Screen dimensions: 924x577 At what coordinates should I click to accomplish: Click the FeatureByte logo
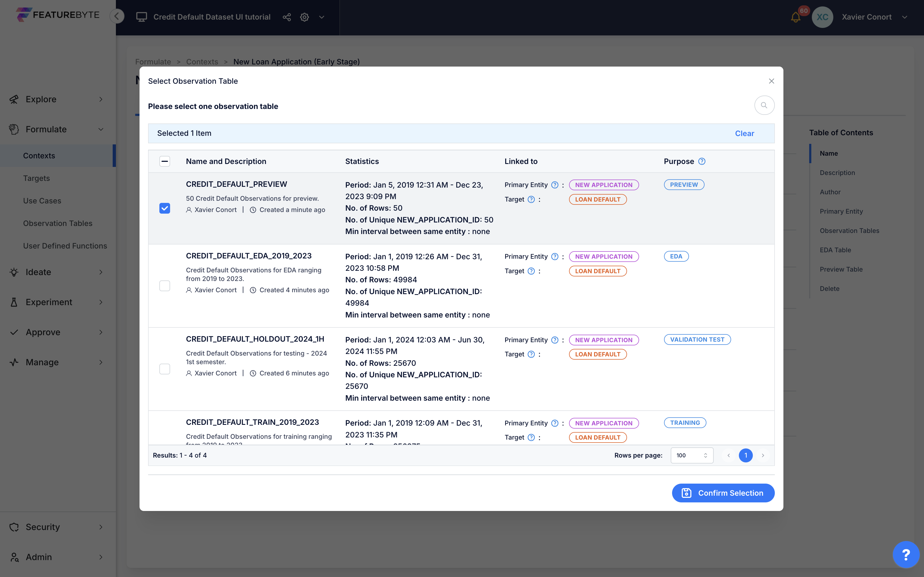(58, 15)
